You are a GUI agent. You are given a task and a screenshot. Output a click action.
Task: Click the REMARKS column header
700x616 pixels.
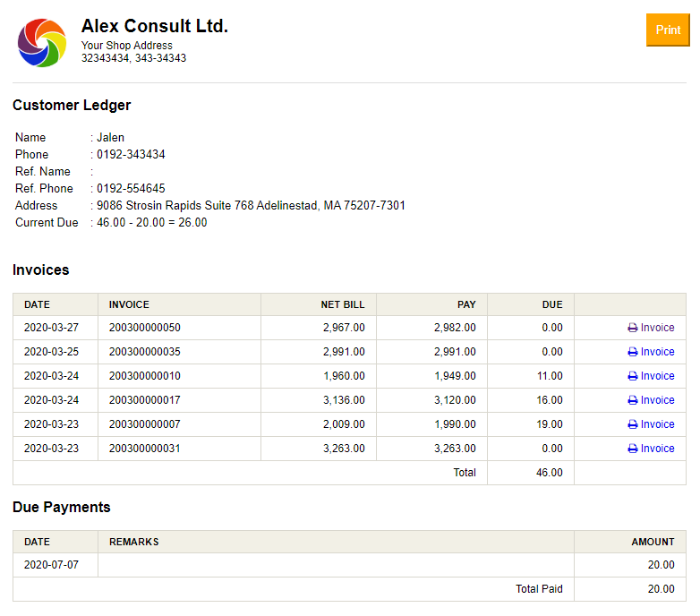click(x=134, y=542)
